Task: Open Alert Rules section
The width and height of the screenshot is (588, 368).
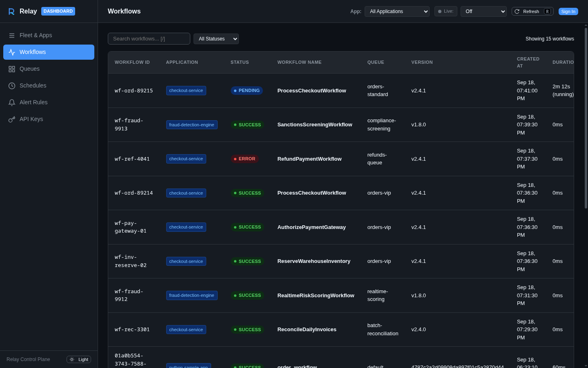Action: pos(49,102)
